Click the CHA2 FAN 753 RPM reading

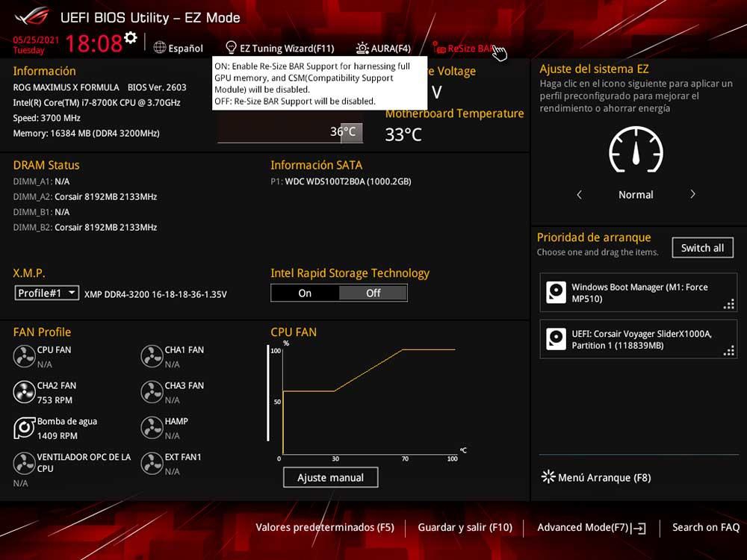(x=55, y=400)
